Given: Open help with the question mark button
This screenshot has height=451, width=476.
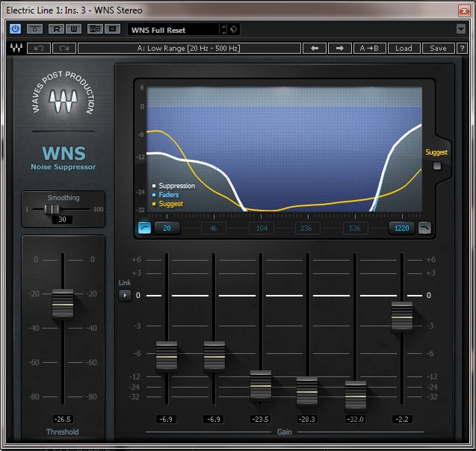Looking at the screenshot, I should click(462, 49).
